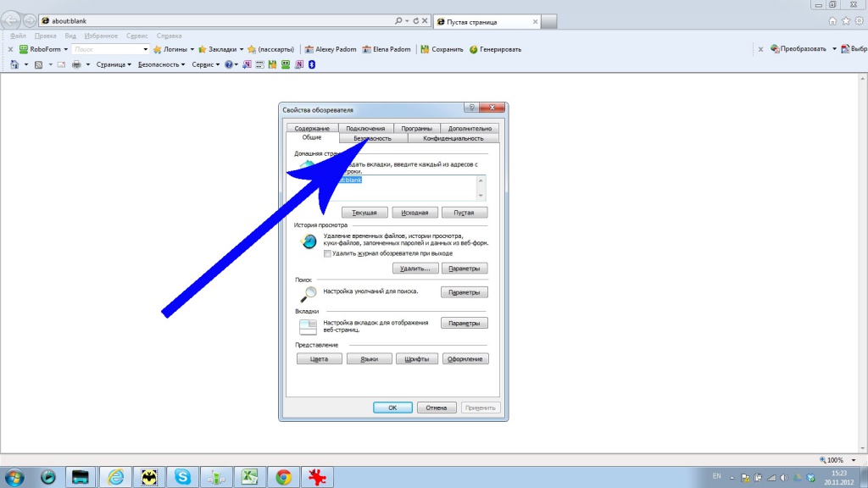Expand the Логины dropdown in RoboForm toolbar
Image resolution: width=868 pixels, height=488 pixels.
coord(192,49)
